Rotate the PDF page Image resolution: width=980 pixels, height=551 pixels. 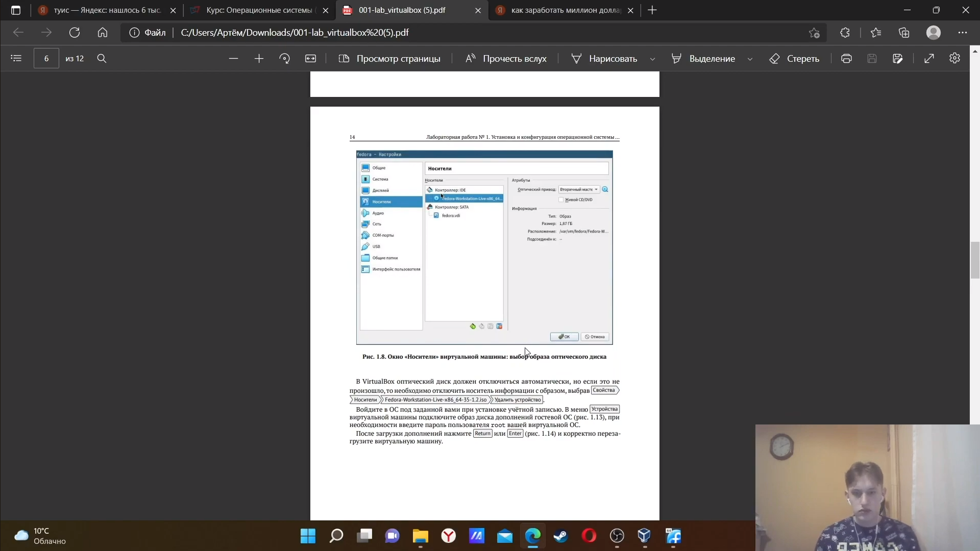(285, 59)
